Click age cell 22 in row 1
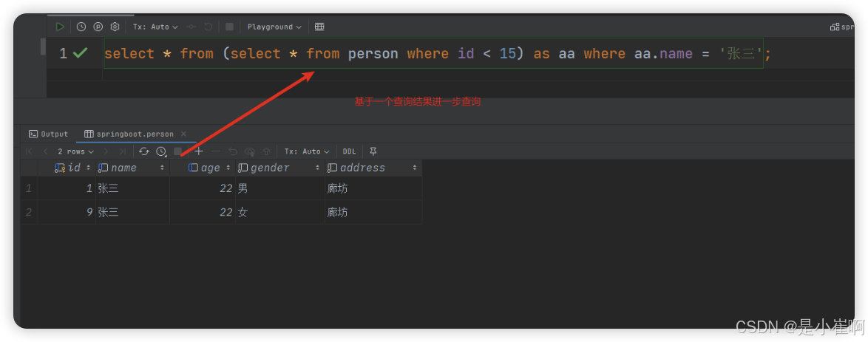 pos(203,188)
